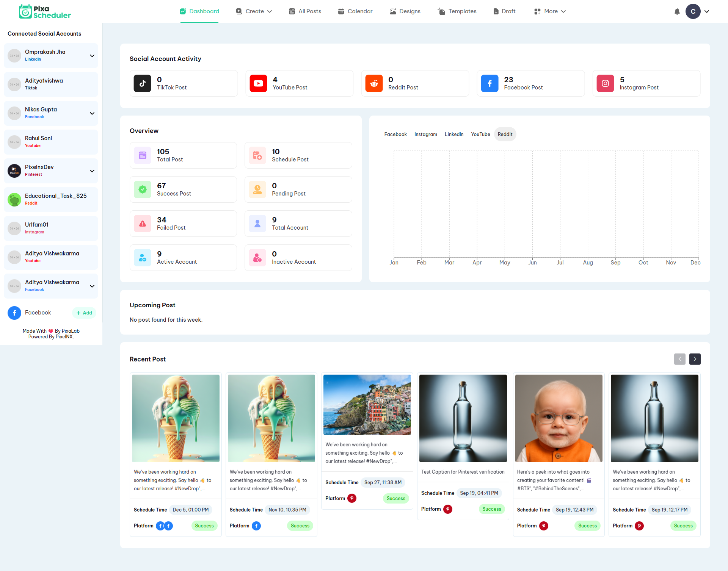Viewport: 728px width, 571px height.
Task: Click the next arrow in Recent Post
Action: (x=695, y=359)
